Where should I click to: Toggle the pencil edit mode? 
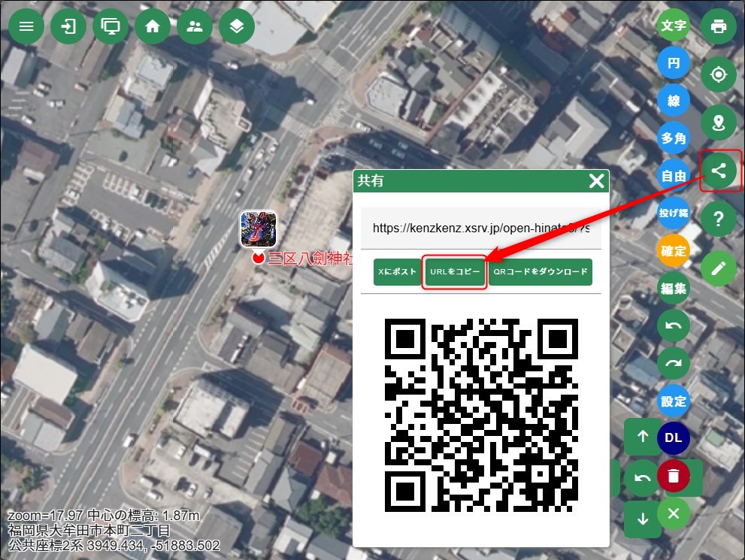point(718,267)
